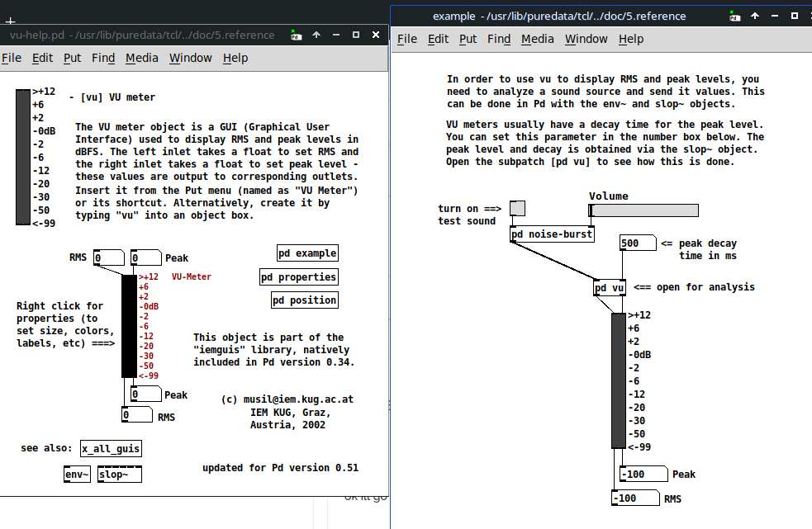812x529 pixels.
Task: Click the up-arrow icon in example title bar
Action: click(755, 16)
